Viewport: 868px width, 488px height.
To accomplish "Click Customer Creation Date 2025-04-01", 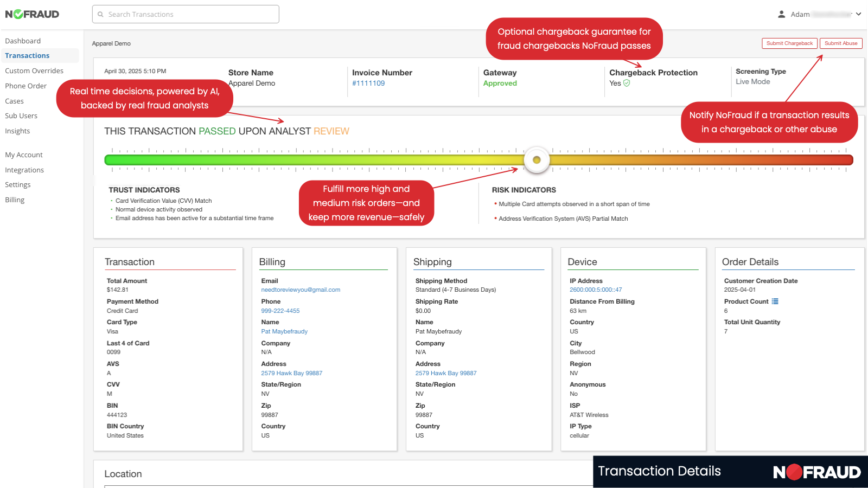I will click(x=740, y=290).
